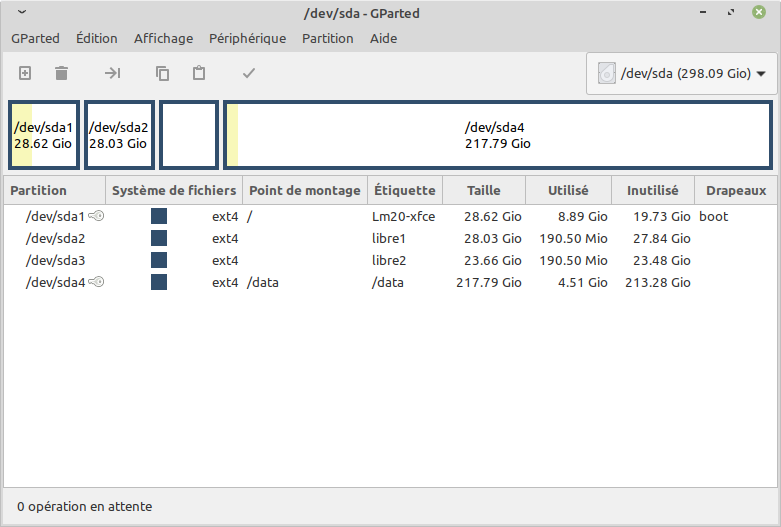Open the /dev/sda device selector dropdown

click(684, 74)
